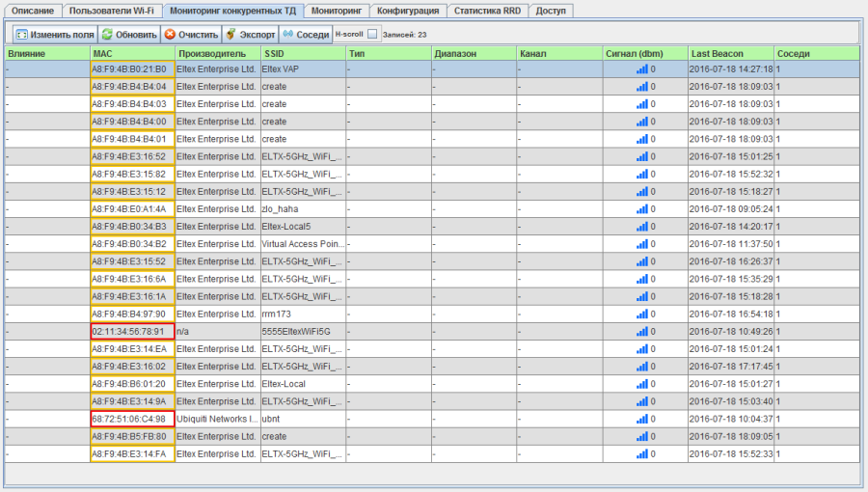
Task: Click the signal icon in the Virtual Access Point row
Action: point(641,244)
